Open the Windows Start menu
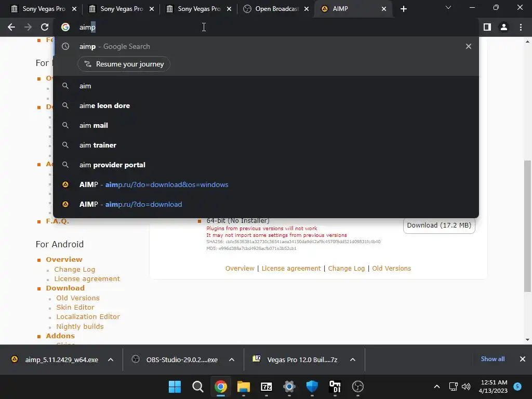This screenshot has width=532, height=399. coord(175,387)
